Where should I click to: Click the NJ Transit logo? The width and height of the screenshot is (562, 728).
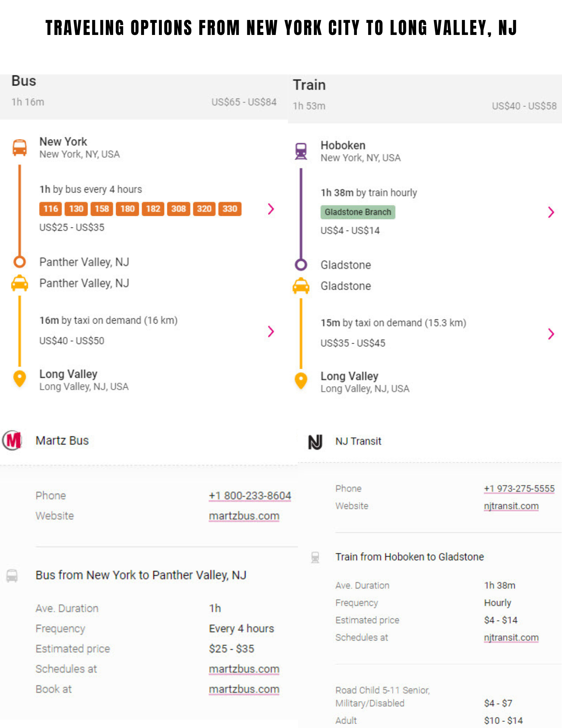[315, 442]
